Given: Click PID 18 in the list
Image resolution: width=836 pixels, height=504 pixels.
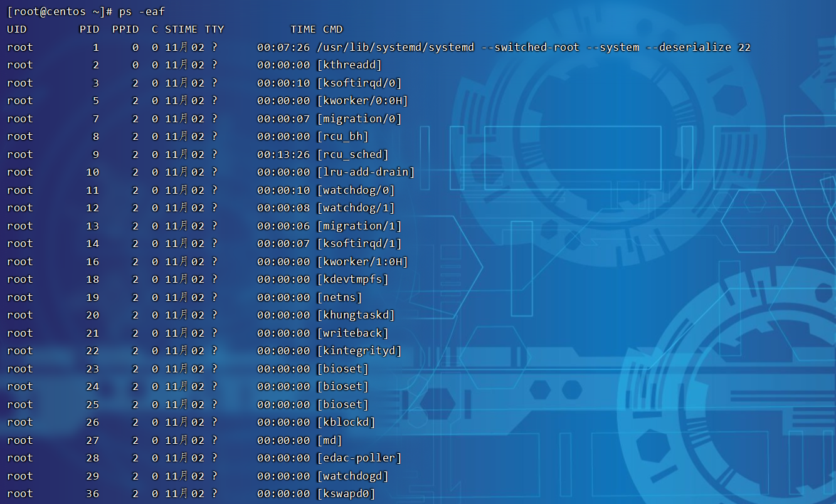Looking at the screenshot, I should (x=93, y=279).
